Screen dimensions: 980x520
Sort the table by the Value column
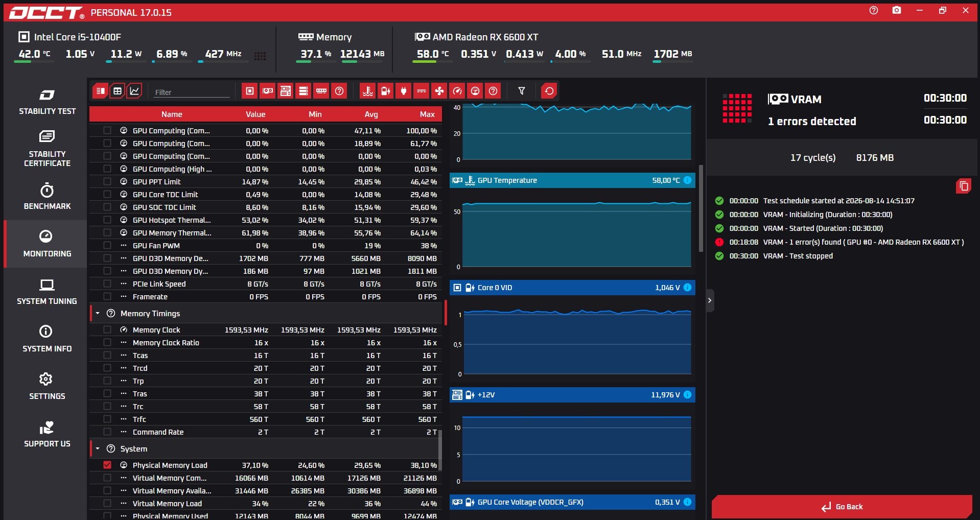coord(255,114)
